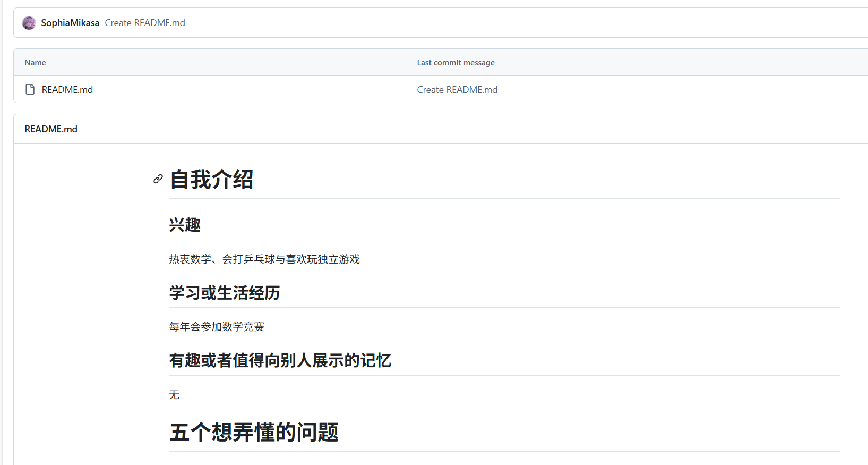This screenshot has width=868, height=465.
Task: Click the text 无
Action: [x=174, y=395]
